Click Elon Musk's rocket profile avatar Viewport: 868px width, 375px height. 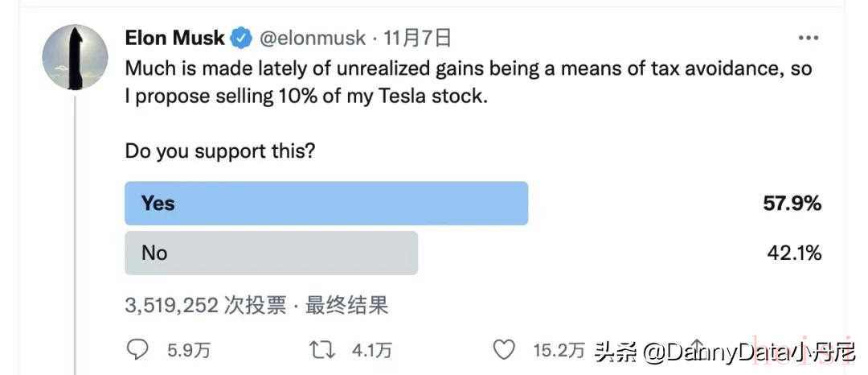tap(75, 57)
